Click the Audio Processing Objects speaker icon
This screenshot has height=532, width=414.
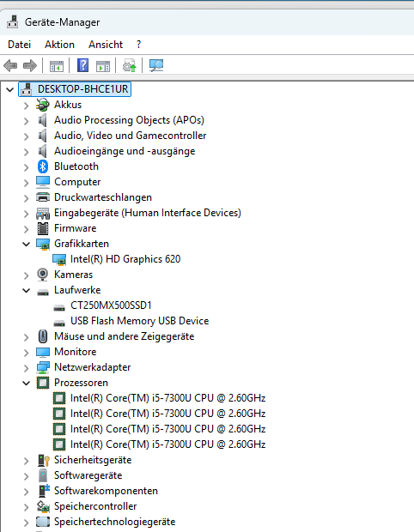pos(42,120)
